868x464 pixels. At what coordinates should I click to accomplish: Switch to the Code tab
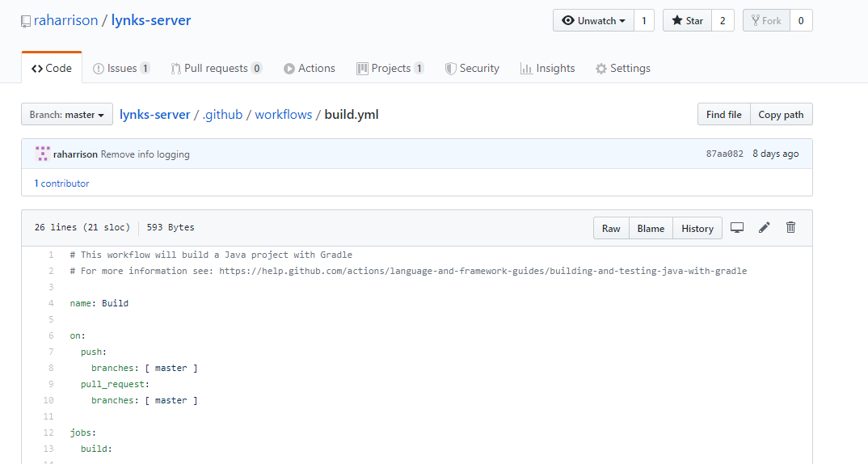tap(52, 68)
